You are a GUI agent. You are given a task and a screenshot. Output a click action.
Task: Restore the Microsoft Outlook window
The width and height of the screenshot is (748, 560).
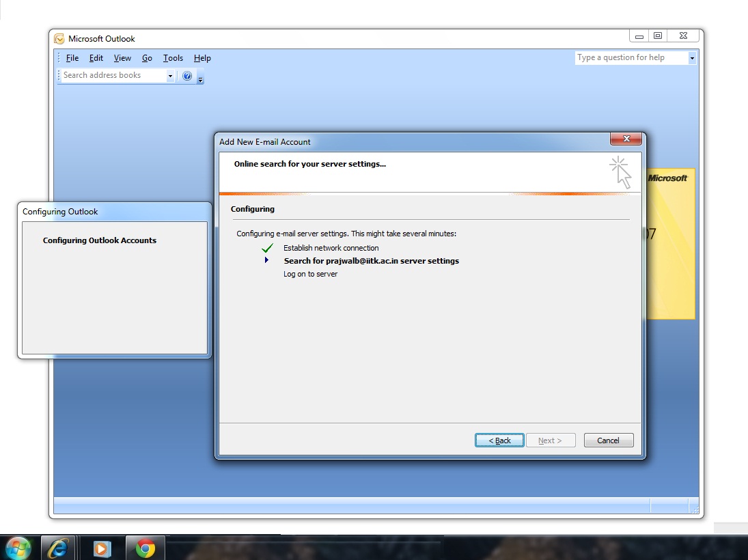[657, 36]
